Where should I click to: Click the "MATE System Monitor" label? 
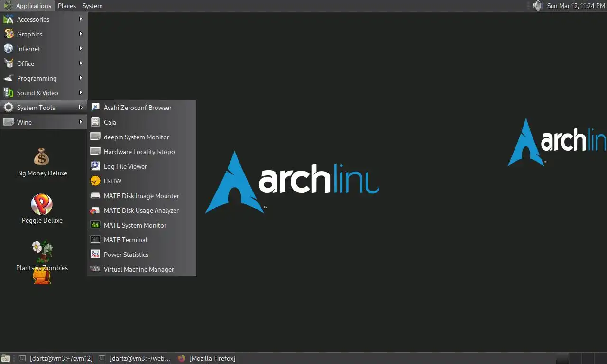(135, 225)
